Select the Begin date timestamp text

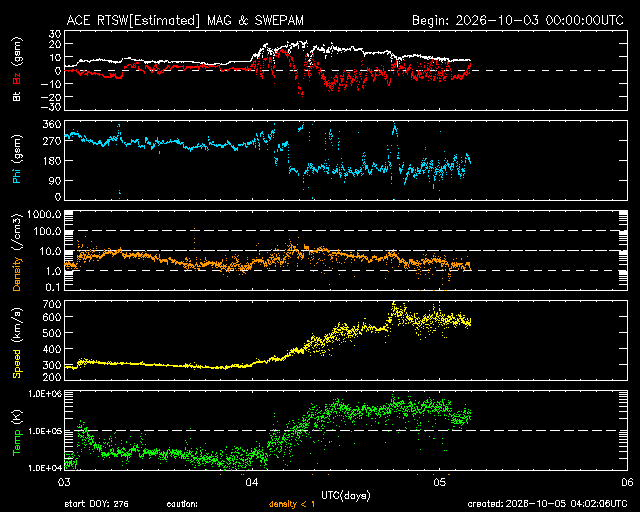(518, 20)
